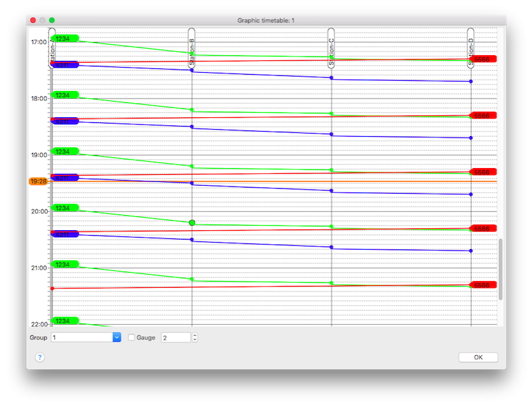Click the help question mark button
Screen dimensions: 532x407
(40, 357)
